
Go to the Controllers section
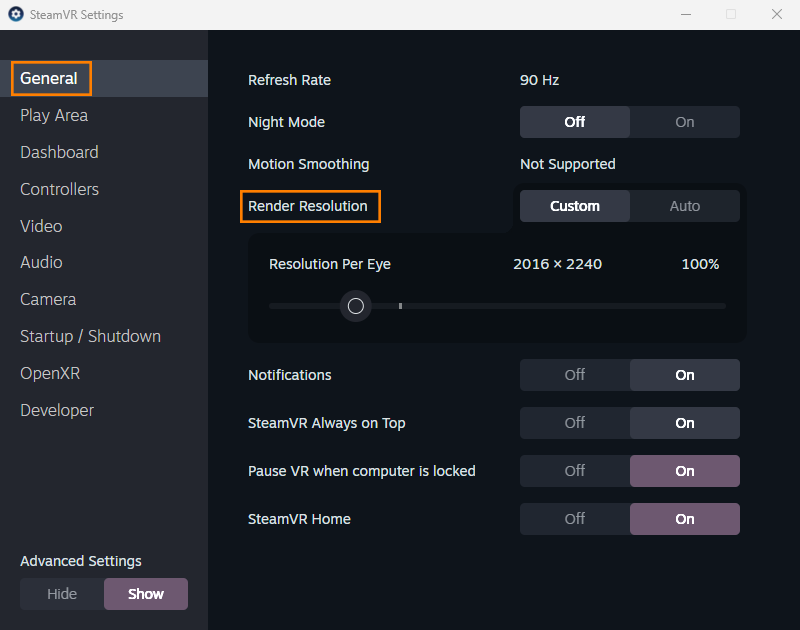click(x=59, y=189)
